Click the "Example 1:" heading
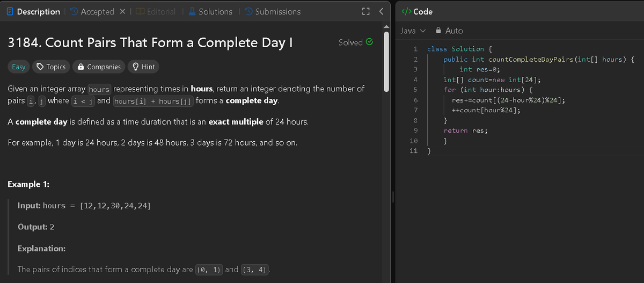The image size is (644, 283). pyautogui.click(x=28, y=184)
